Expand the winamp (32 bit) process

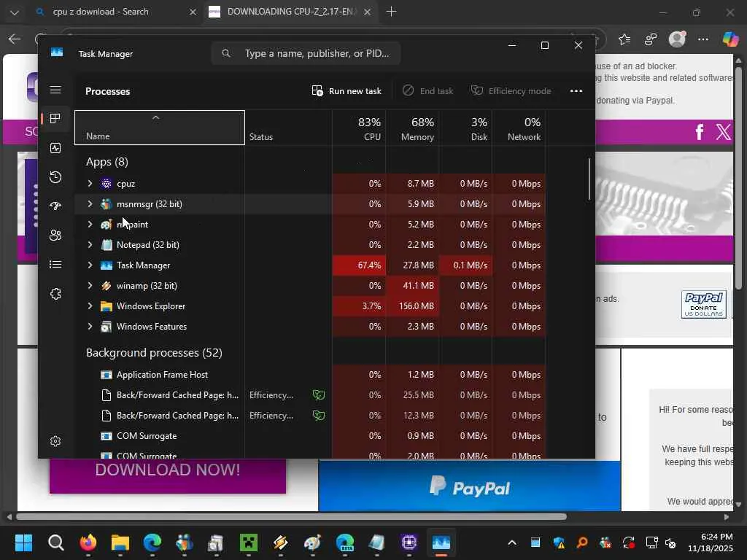click(90, 286)
